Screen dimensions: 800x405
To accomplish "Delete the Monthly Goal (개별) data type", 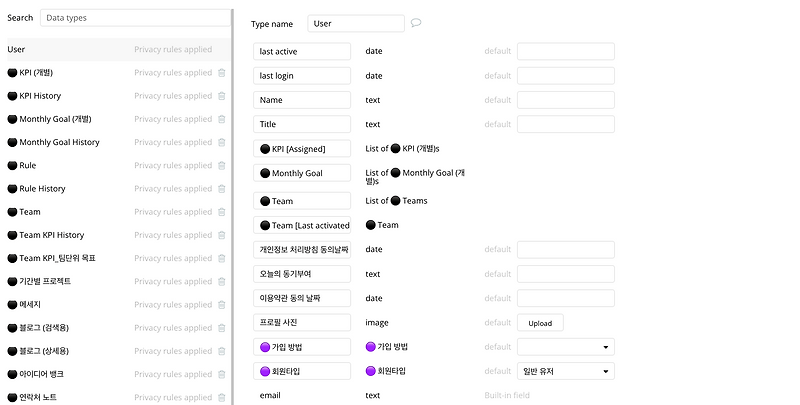I will pyautogui.click(x=221, y=119).
